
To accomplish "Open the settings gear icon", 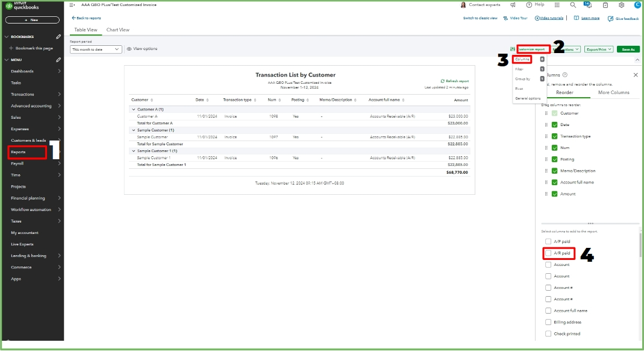I will tap(621, 5).
